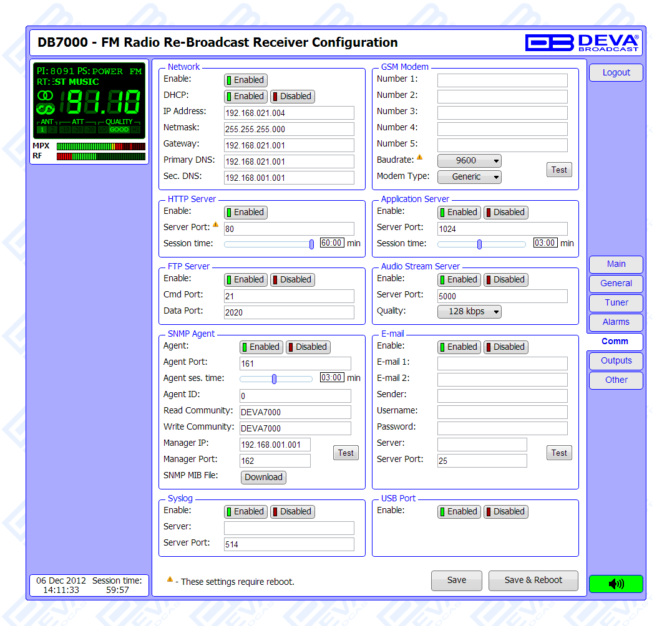Click the DEVA Broadcast logo
This screenshot has height=626, width=672.
[582, 42]
